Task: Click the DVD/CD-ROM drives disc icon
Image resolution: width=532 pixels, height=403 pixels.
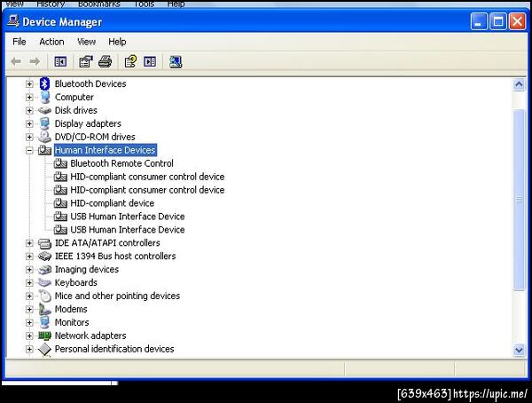Action: 44,137
